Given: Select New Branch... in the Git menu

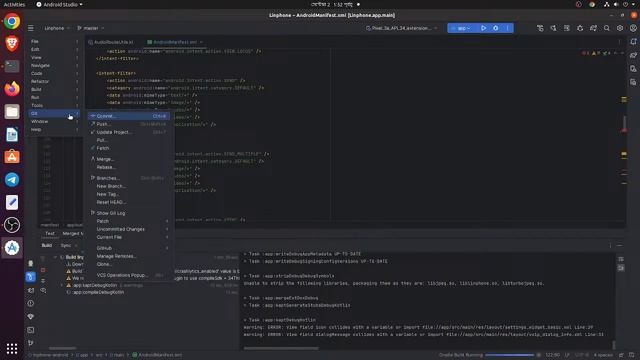Looking at the screenshot, I should [129, 186].
